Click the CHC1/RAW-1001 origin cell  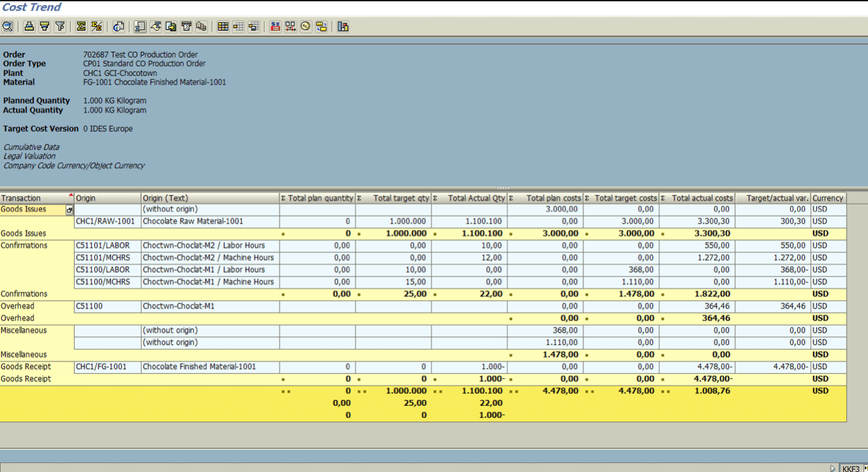tap(108, 222)
